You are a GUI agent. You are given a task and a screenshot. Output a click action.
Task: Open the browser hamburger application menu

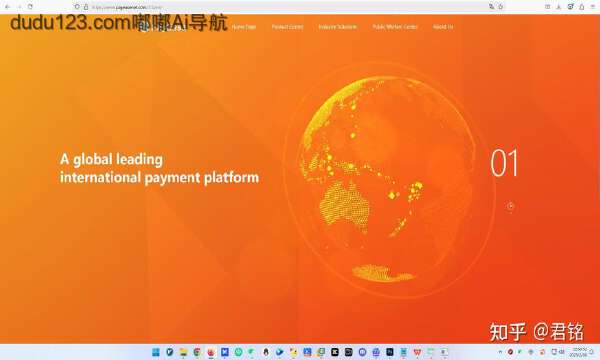[x=592, y=7]
